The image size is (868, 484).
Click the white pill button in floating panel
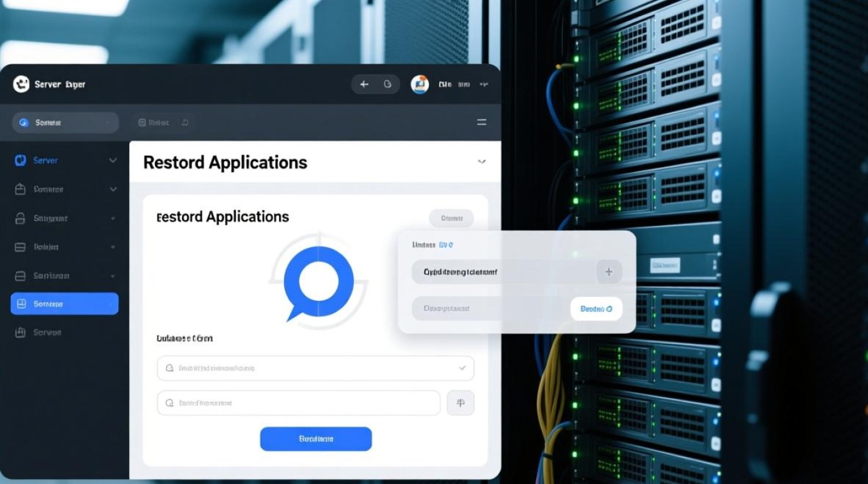[x=596, y=309]
